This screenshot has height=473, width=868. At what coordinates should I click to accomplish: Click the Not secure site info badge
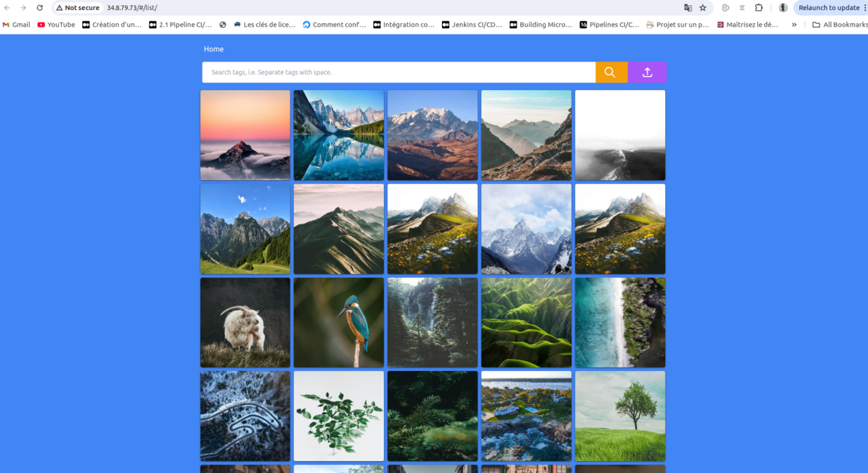77,8
